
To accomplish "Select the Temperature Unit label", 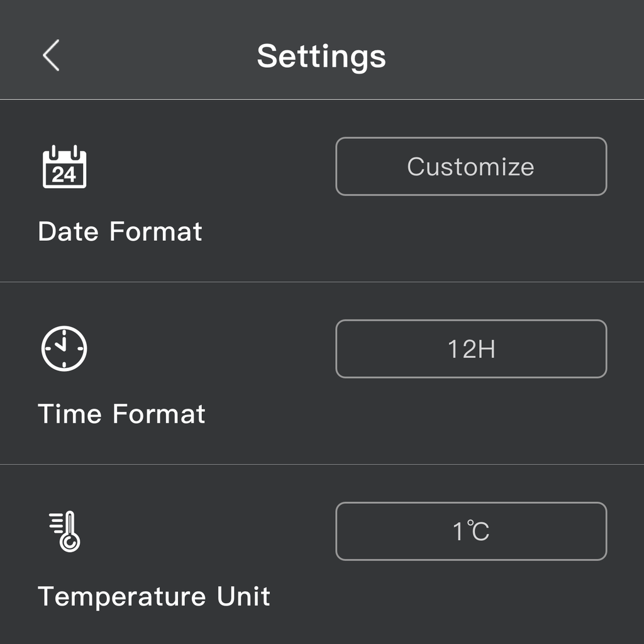I will coord(154,596).
